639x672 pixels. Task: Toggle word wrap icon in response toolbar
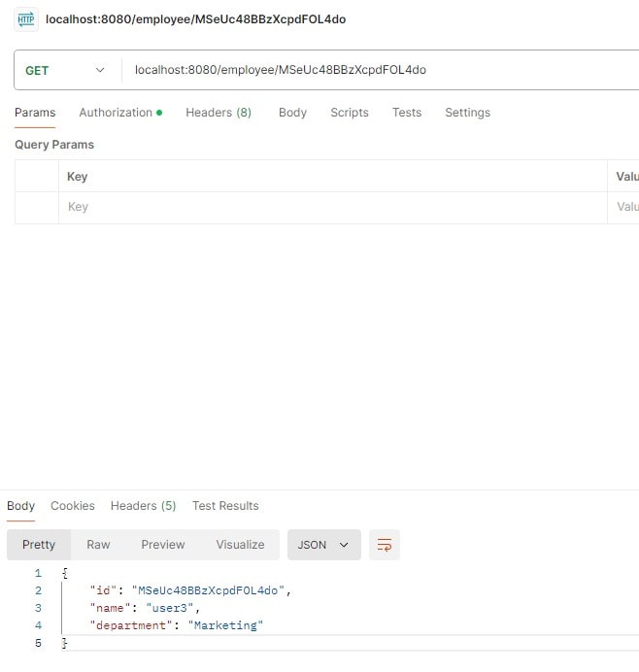click(x=385, y=545)
